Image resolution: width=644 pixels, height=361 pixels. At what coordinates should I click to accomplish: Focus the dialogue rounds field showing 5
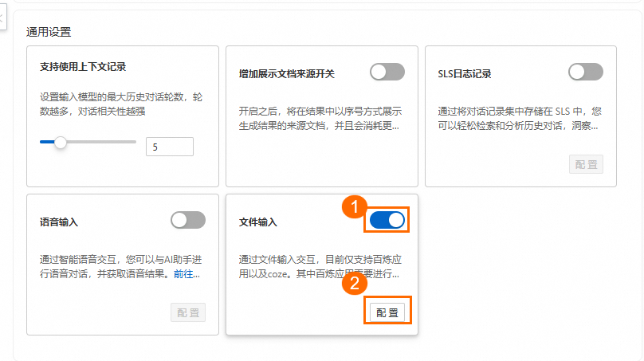(x=170, y=147)
